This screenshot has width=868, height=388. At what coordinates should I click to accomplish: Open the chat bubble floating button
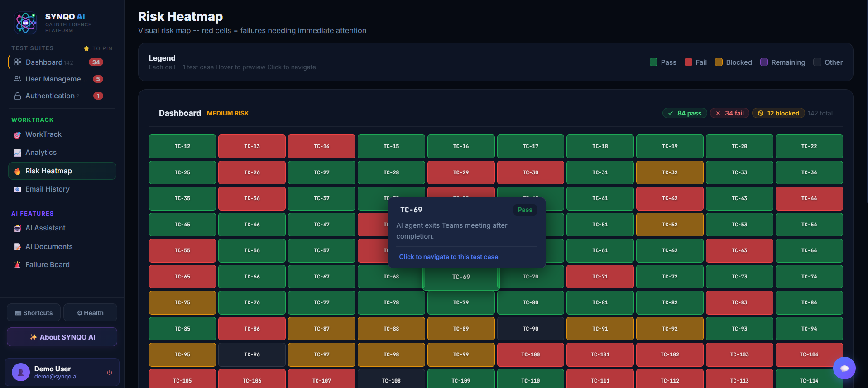[844, 369]
